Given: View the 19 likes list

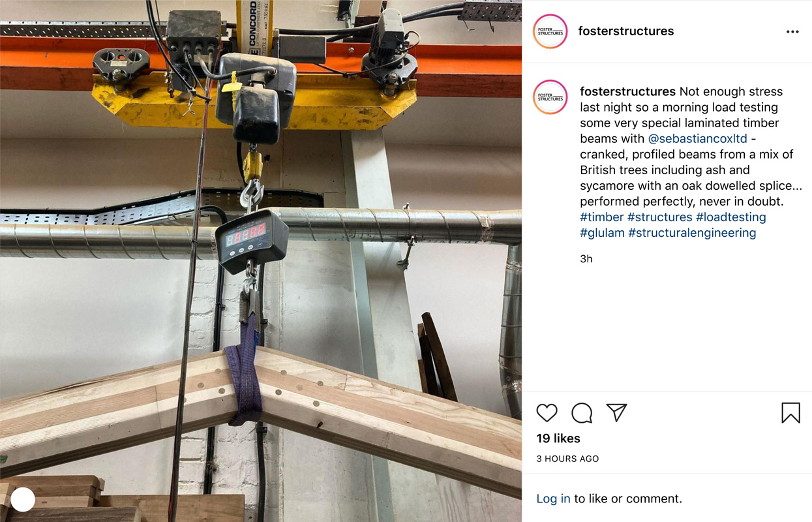Looking at the screenshot, I should [x=558, y=438].
